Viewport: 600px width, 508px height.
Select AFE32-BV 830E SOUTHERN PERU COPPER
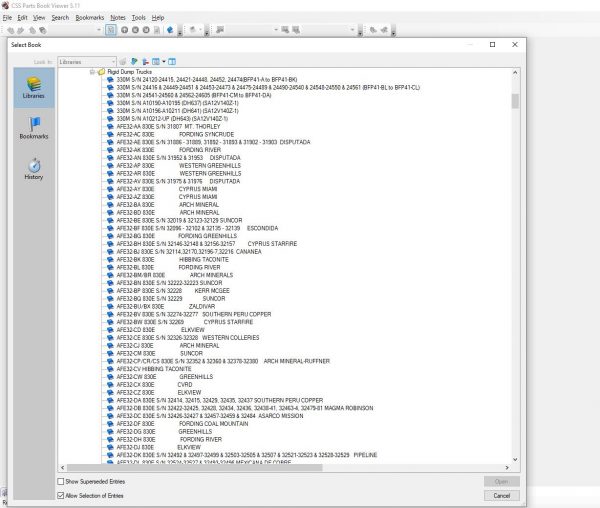194,314
